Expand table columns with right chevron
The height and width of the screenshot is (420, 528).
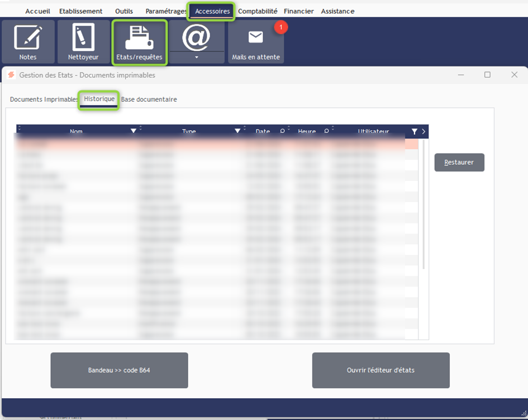click(424, 132)
